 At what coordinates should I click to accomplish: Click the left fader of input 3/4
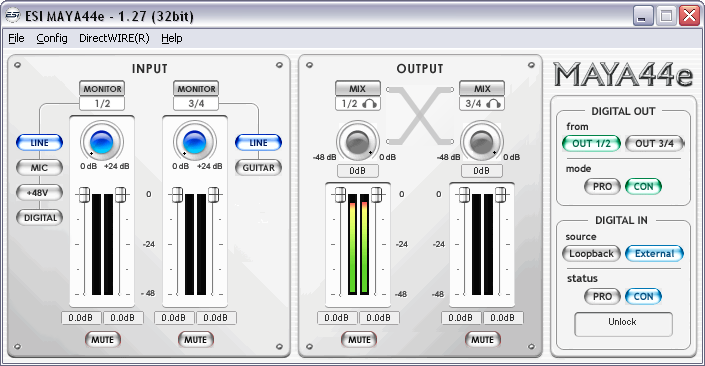[x=177, y=195]
